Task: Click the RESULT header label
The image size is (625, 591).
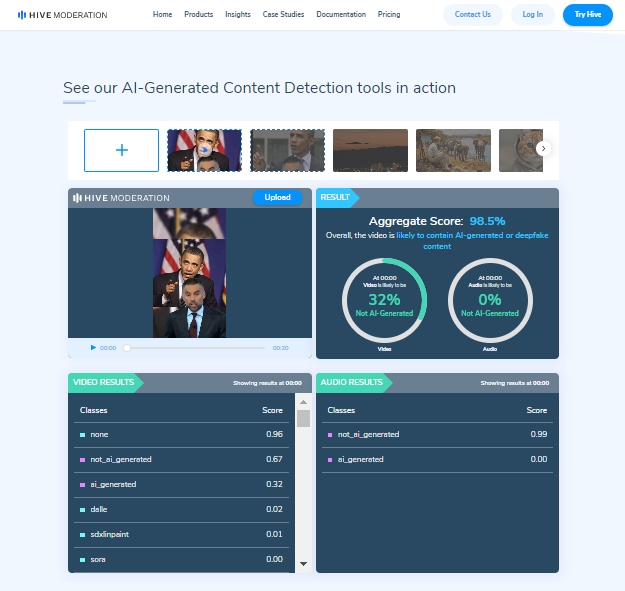Action: click(335, 198)
